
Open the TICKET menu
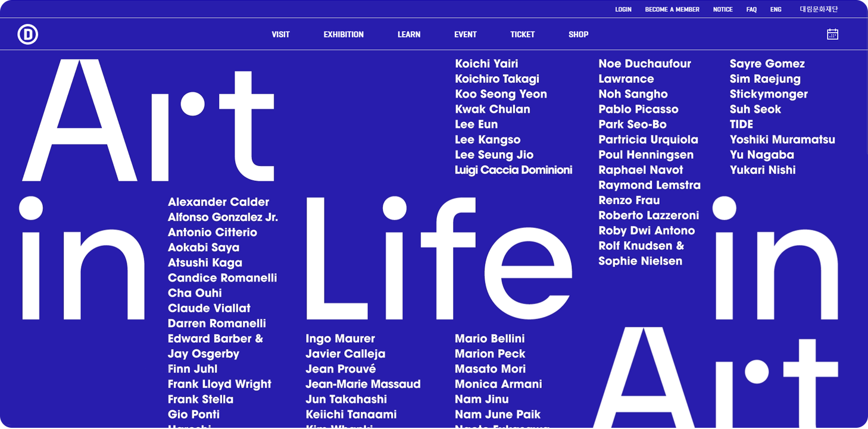[x=523, y=35]
